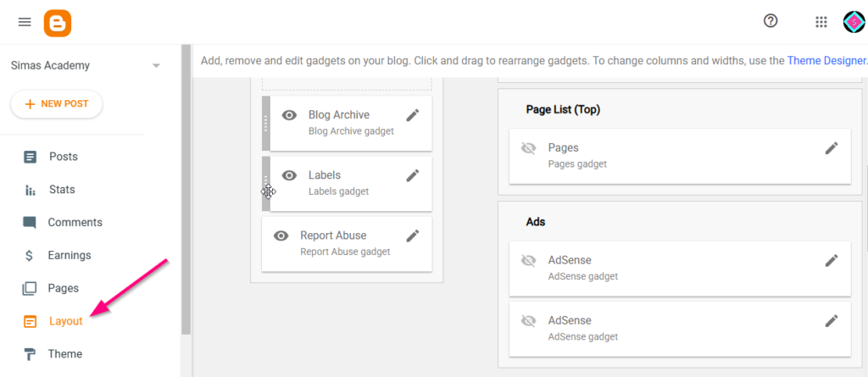The image size is (868, 377).
Task: Edit the Blog Archive gadget pencil
Action: (x=413, y=115)
